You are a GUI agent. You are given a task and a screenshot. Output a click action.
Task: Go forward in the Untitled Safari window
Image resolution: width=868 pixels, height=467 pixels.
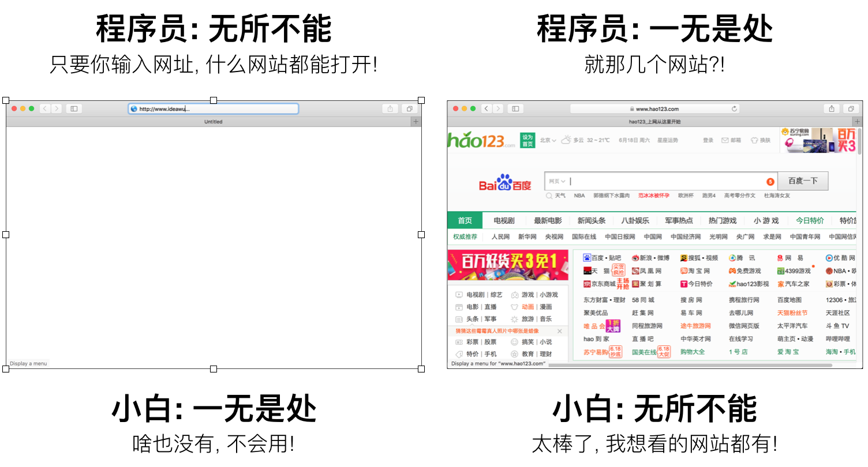[x=57, y=108]
